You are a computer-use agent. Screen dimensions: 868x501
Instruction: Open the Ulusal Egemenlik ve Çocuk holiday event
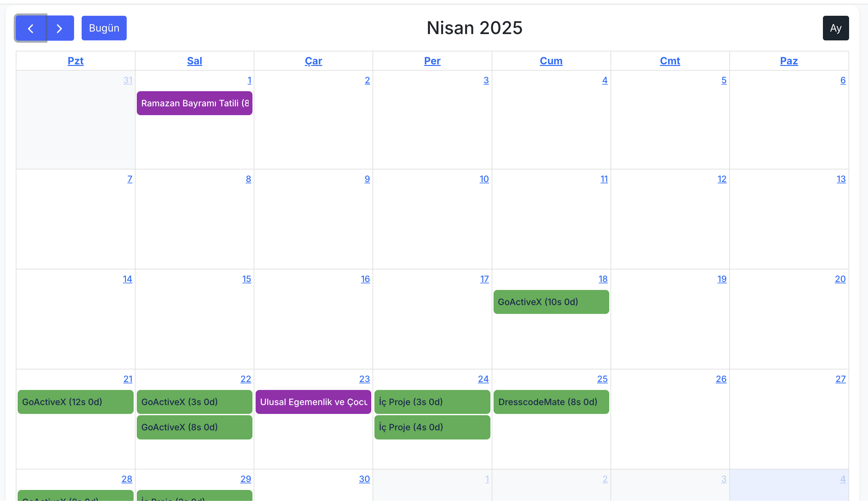pyautogui.click(x=313, y=402)
